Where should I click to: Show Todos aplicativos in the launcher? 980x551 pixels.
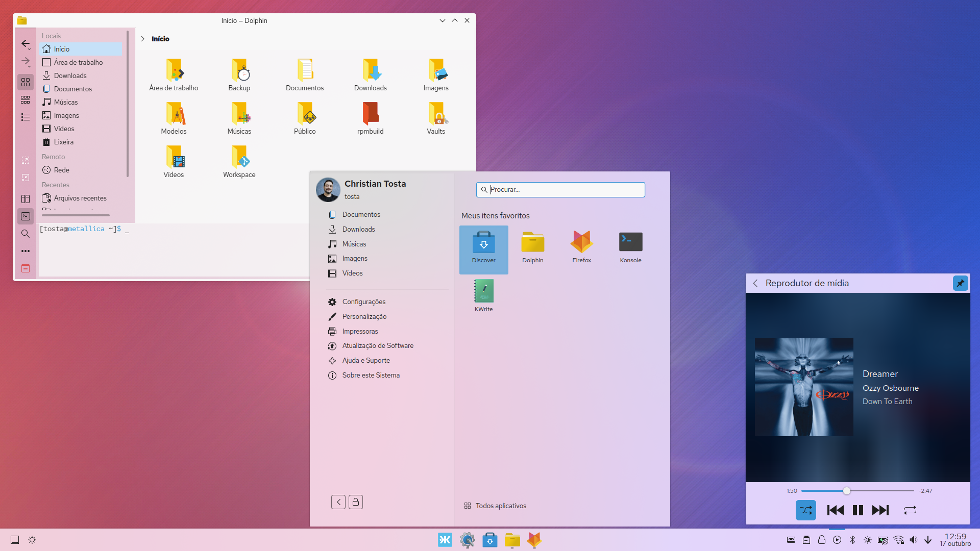(495, 506)
